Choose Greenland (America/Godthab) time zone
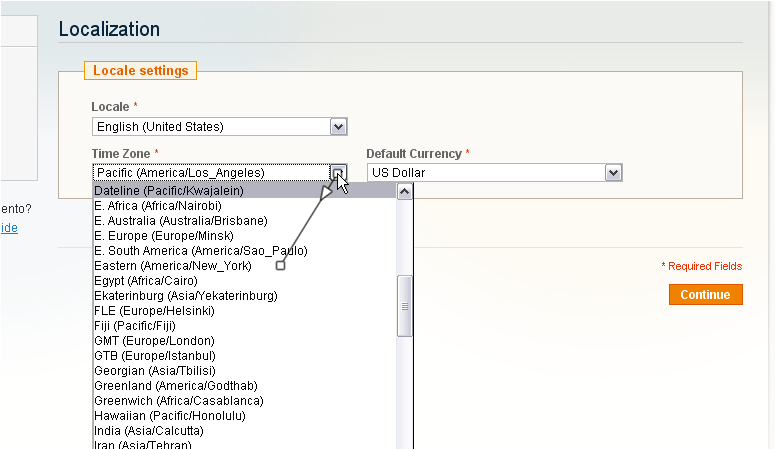The image size is (776, 450). (x=176, y=386)
